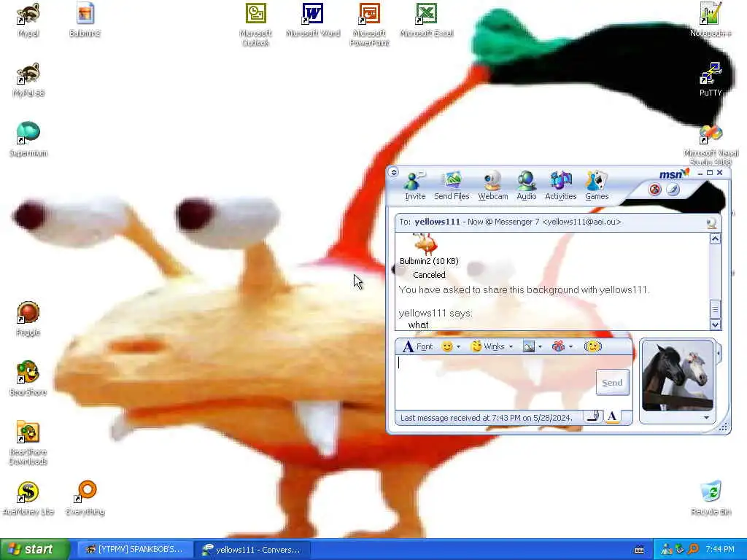Open the Bulbmin2 desktop file
The width and height of the screenshot is (747, 560).
pyautogui.click(x=85, y=20)
